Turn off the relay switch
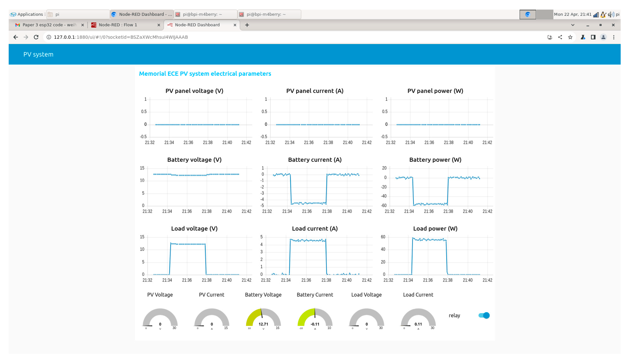633x364 pixels. click(484, 315)
